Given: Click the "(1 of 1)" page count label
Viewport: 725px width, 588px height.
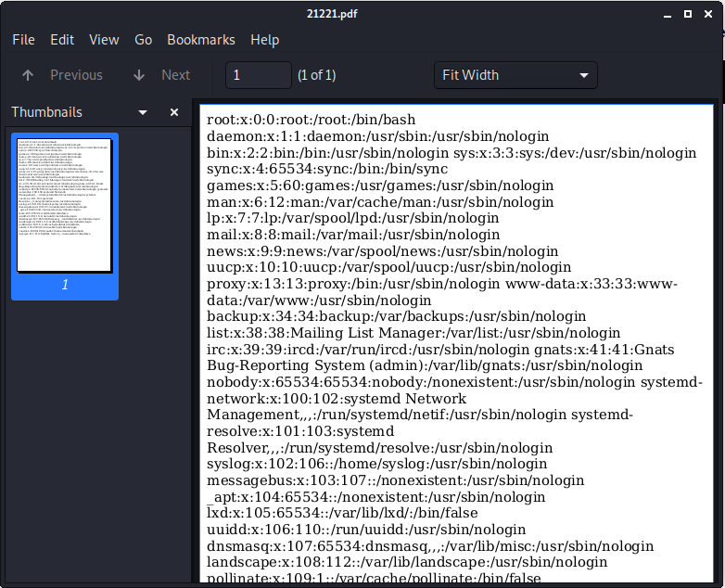Looking at the screenshot, I should [x=316, y=75].
